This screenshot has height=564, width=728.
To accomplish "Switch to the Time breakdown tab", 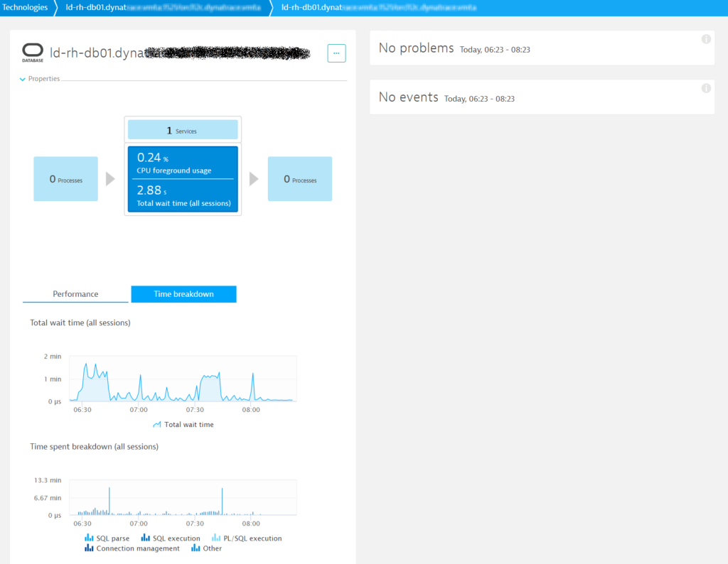I will (x=183, y=294).
